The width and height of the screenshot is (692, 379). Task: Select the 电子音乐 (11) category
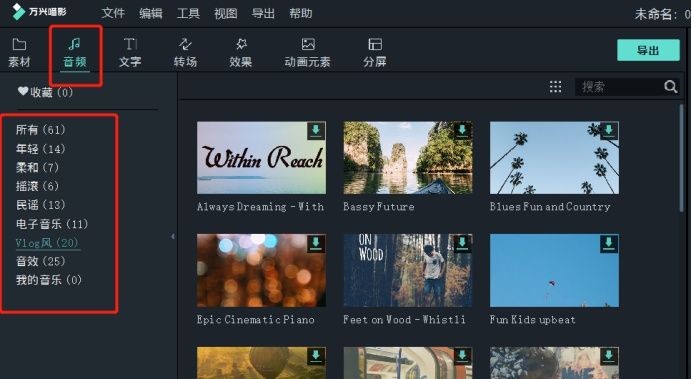52,224
